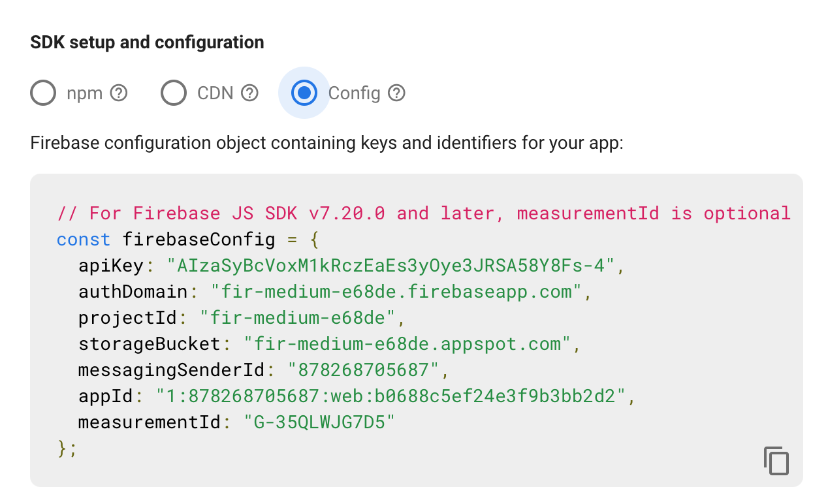The width and height of the screenshot is (828, 504).
Task: Copy the Firebase config to clipboard
Action: [776, 461]
